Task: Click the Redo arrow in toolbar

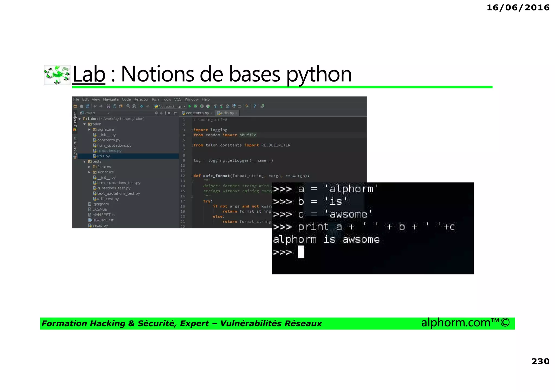Action: pos(101,106)
